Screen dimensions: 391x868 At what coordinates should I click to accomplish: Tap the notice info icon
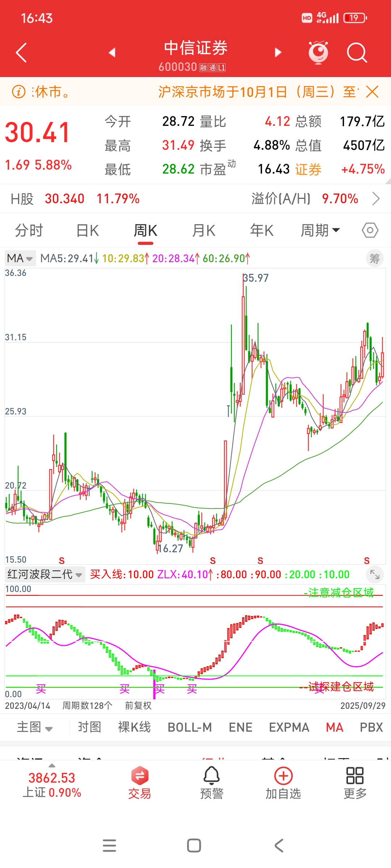pos(19,92)
